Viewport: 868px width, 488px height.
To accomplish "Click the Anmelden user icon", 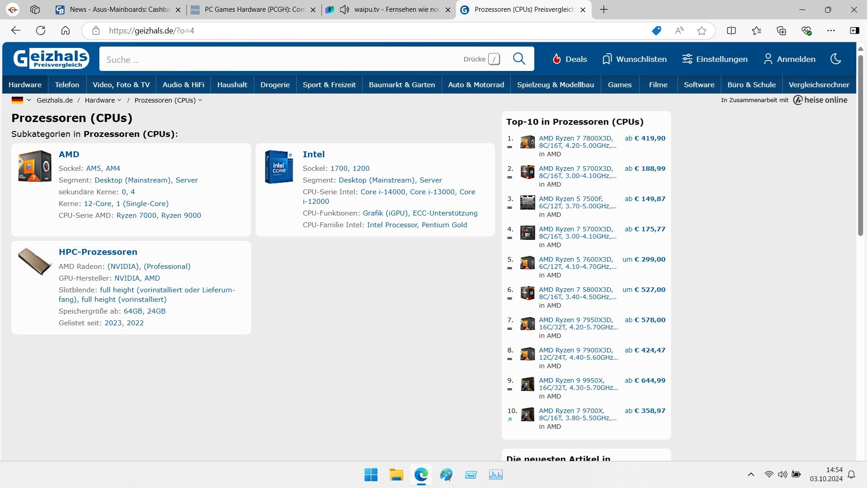I will 768,59.
